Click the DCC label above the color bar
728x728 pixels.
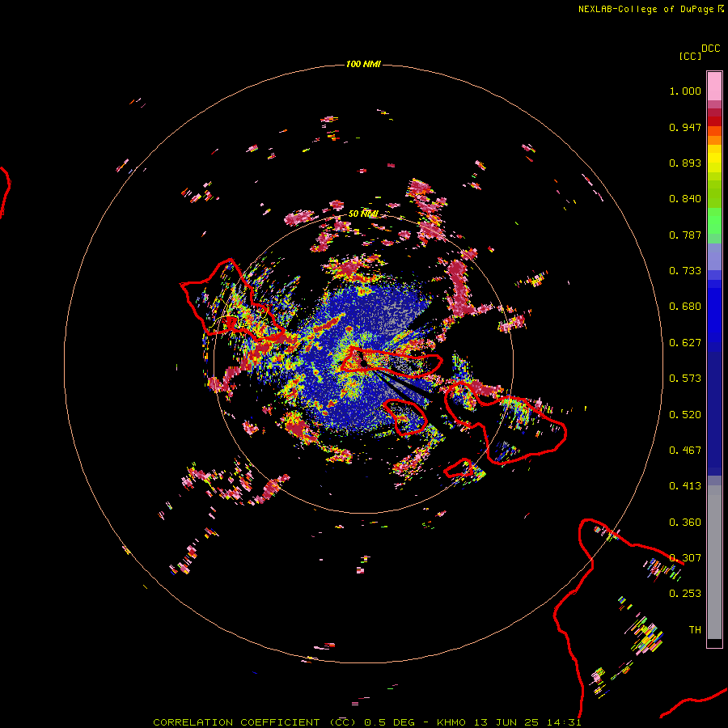(710, 49)
